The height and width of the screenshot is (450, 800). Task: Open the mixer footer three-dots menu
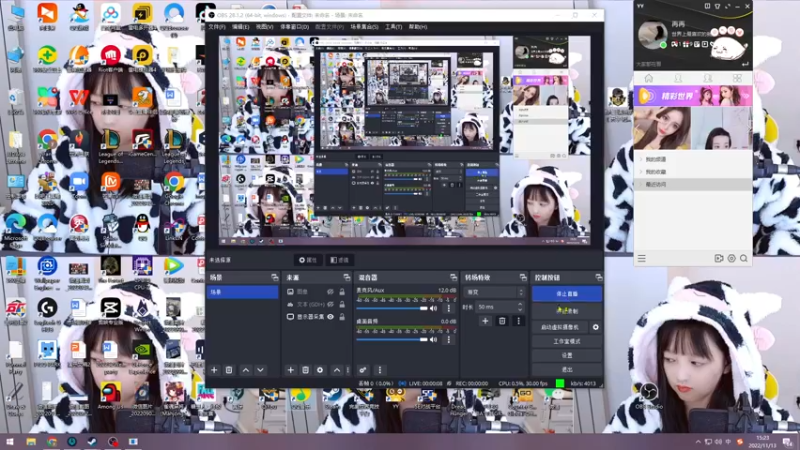[380, 370]
